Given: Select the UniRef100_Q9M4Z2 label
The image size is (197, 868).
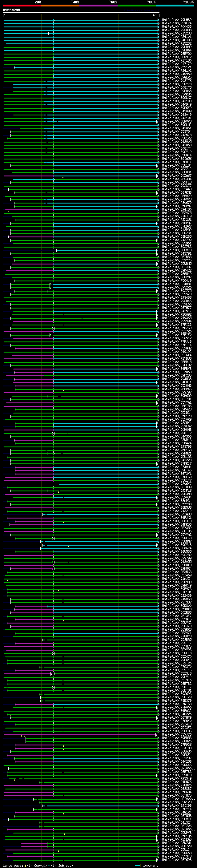Looking at the screenshot, I should tap(177, 271).
